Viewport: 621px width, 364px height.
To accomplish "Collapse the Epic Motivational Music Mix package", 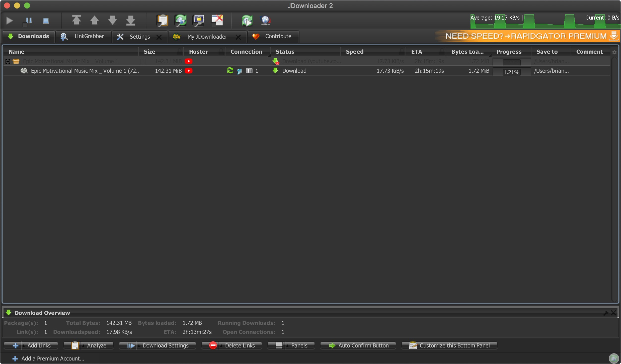I will [8, 61].
